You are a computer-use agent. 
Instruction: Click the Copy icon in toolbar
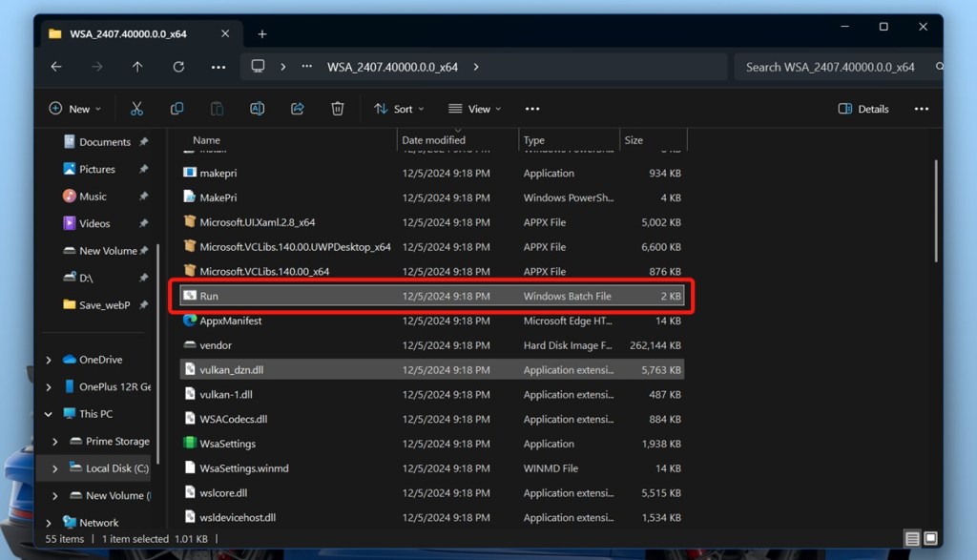tap(177, 109)
